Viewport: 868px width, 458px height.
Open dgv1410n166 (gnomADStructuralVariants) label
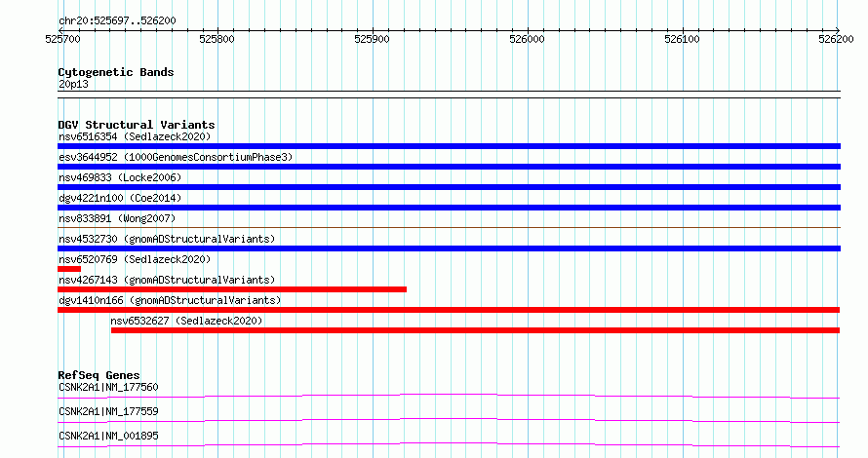coord(170,300)
